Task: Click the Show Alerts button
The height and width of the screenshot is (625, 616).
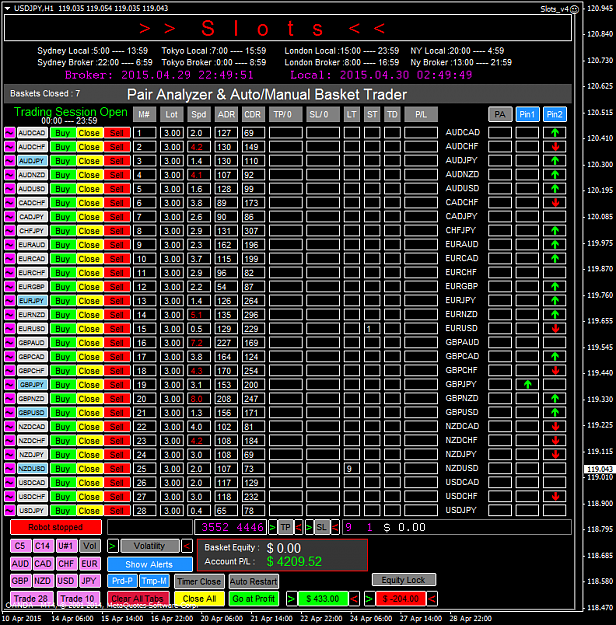Action: coord(150,564)
